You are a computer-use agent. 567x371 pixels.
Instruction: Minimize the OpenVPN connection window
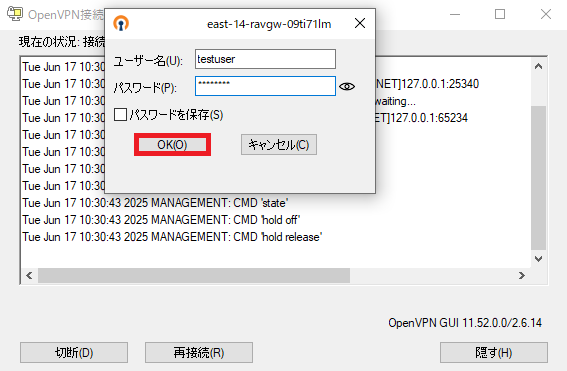pos(455,14)
